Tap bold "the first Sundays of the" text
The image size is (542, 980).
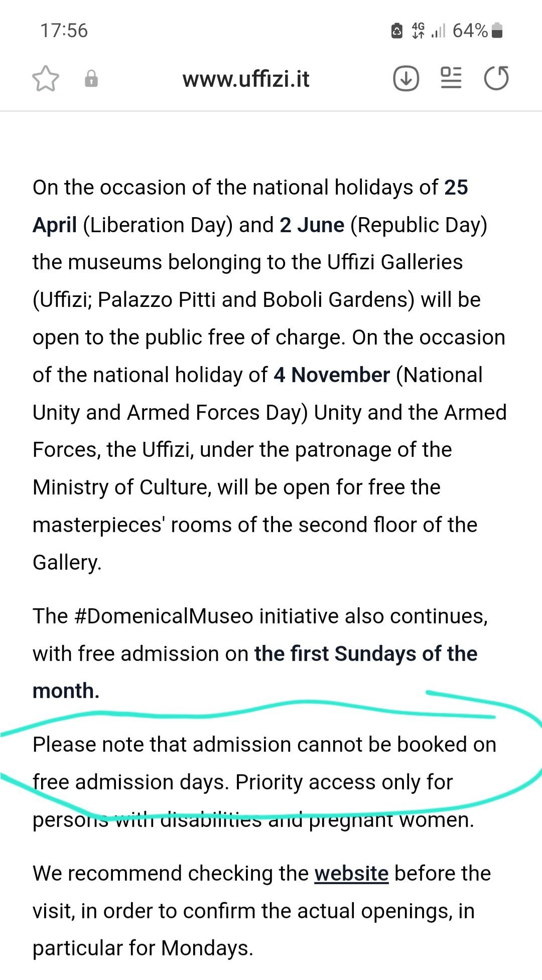pos(365,654)
